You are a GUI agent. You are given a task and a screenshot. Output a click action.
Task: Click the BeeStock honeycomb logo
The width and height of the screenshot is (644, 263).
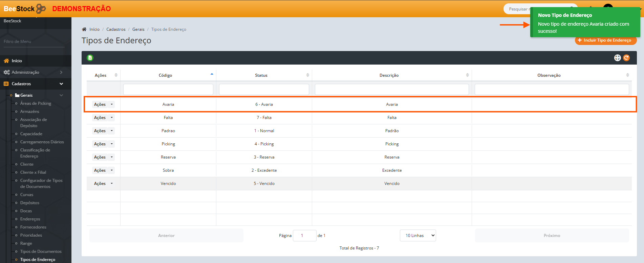click(41, 9)
